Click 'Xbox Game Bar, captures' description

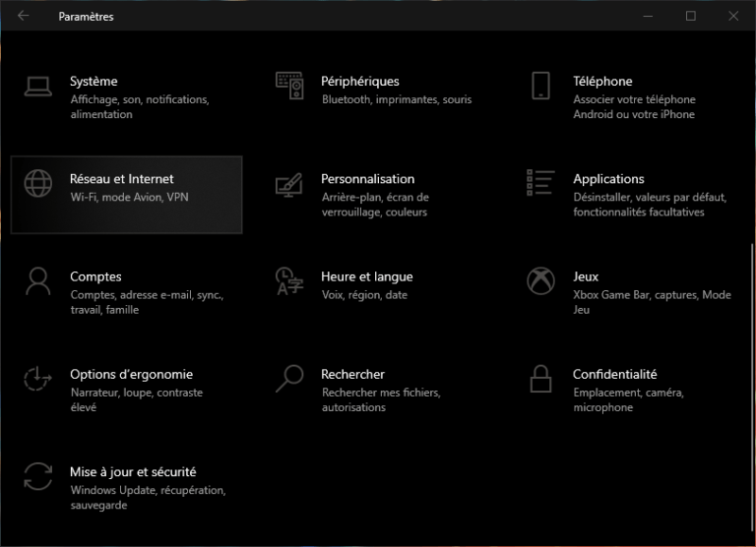pos(652,302)
